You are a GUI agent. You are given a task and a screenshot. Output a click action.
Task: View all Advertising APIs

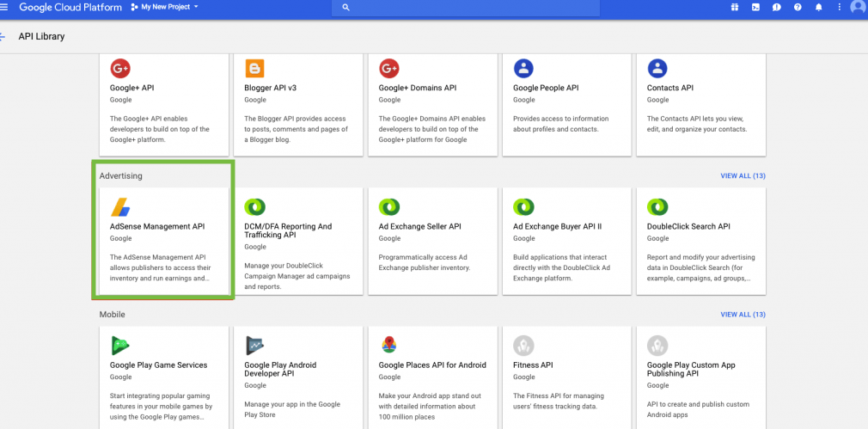coord(743,176)
